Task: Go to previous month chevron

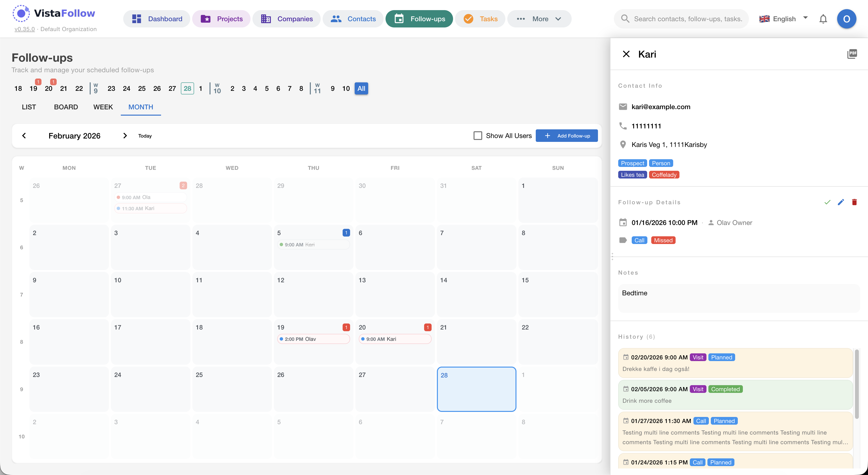Action: pyautogui.click(x=24, y=136)
